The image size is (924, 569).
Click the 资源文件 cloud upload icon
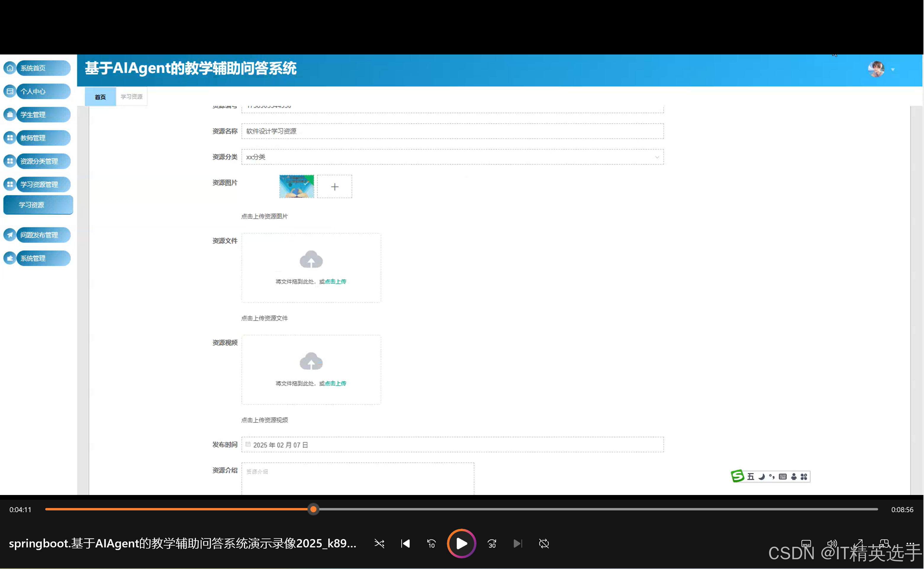311,260
